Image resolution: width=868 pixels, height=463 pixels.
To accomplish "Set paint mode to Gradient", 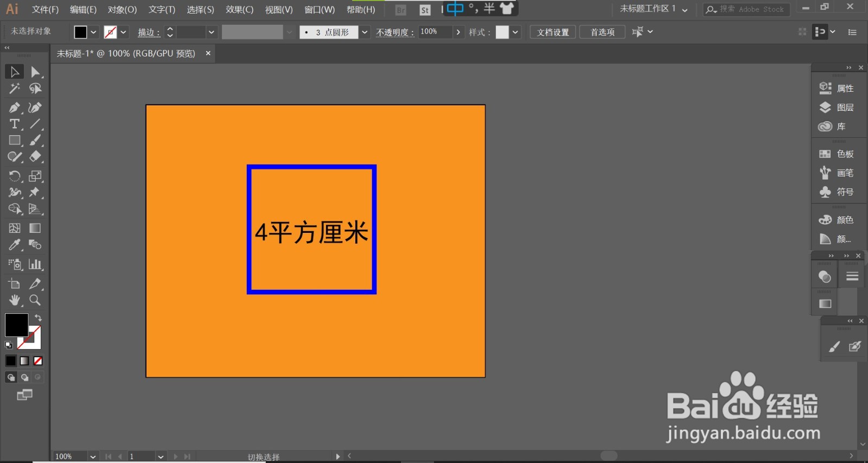I will [x=24, y=361].
